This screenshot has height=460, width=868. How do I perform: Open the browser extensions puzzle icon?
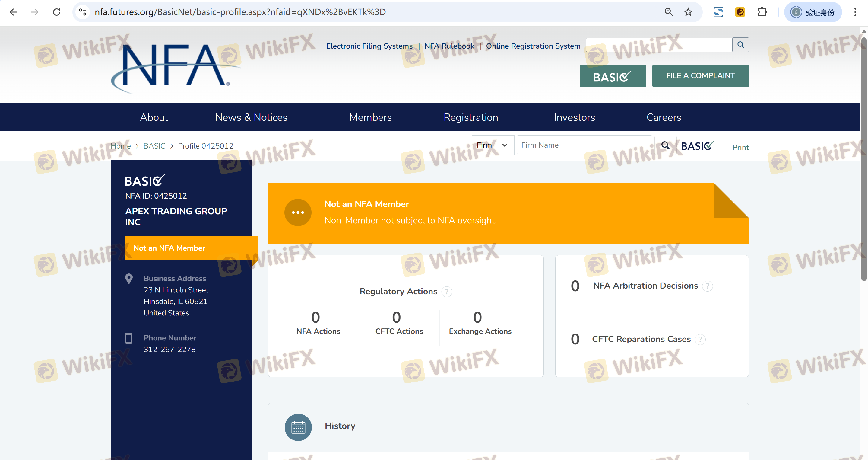pyautogui.click(x=762, y=12)
